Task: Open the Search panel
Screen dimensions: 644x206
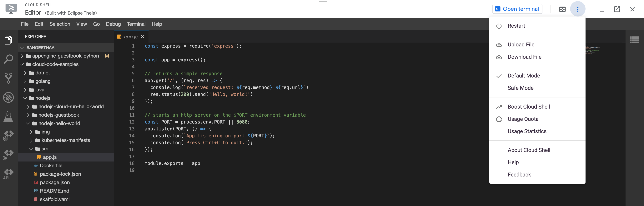Action: tap(8, 59)
